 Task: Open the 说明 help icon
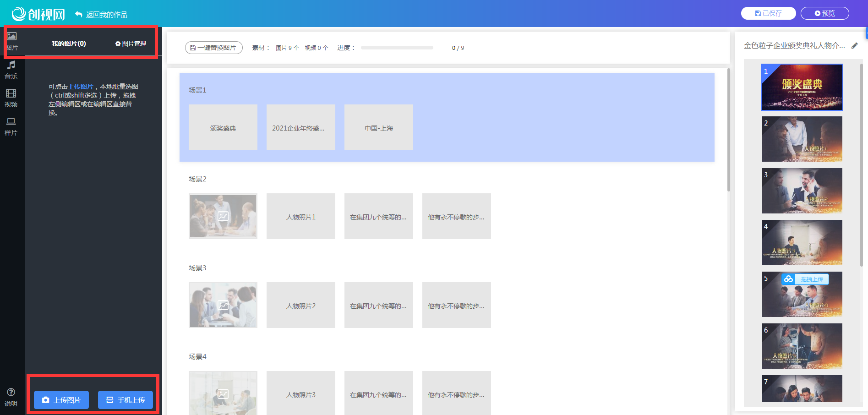coord(11,397)
